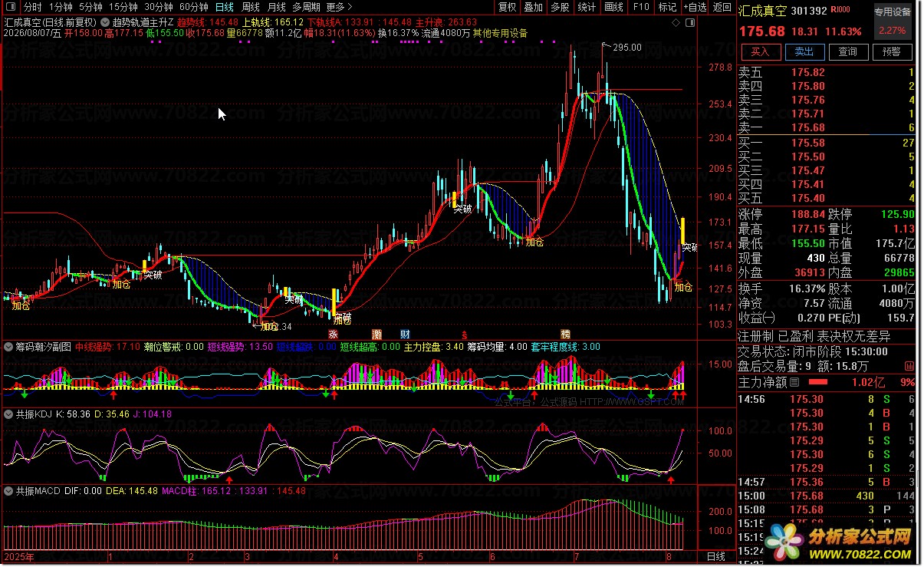Switch to the 周线 weekly tab

(x=251, y=7)
